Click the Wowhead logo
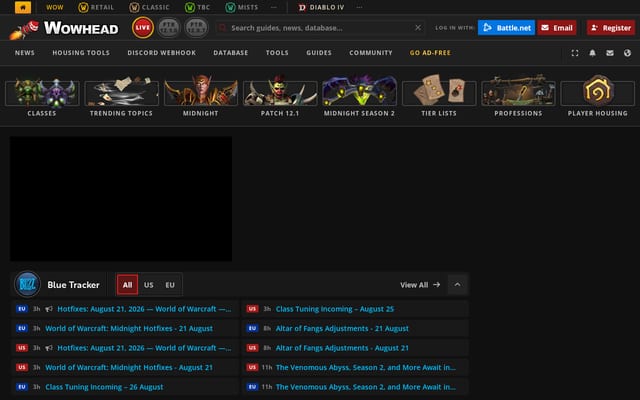This screenshot has height=400, width=640. [x=64, y=29]
